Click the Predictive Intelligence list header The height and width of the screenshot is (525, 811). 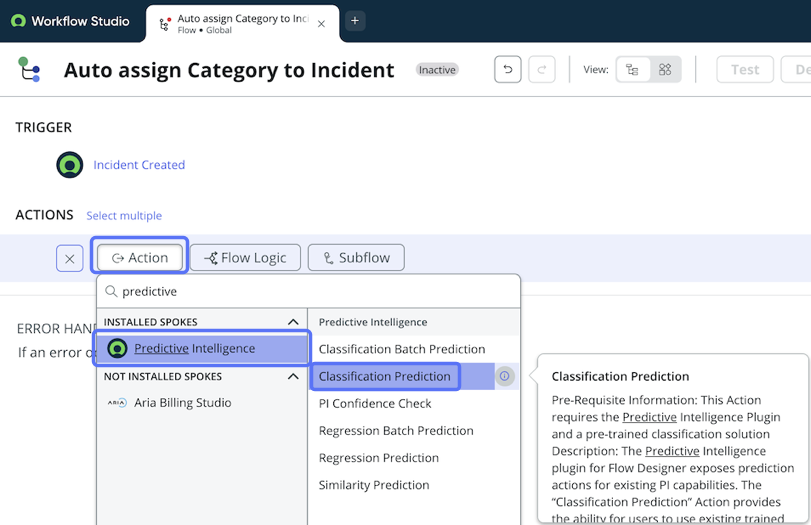tap(373, 322)
